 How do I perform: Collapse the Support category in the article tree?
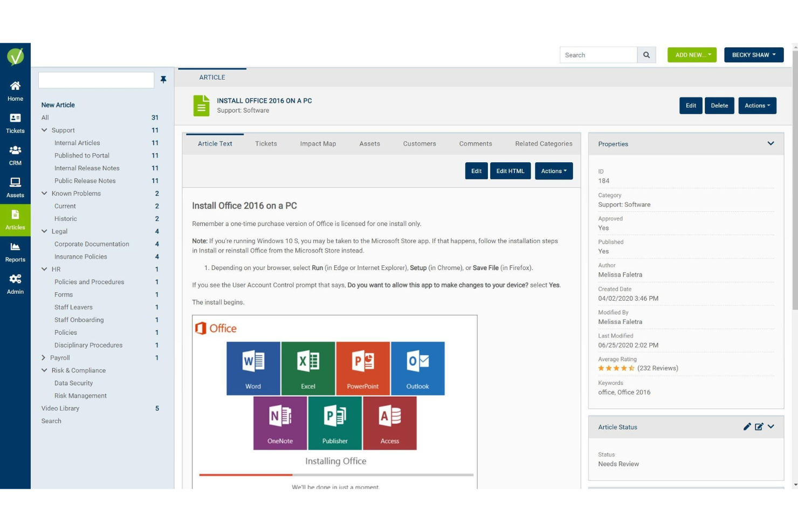(x=44, y=130)
